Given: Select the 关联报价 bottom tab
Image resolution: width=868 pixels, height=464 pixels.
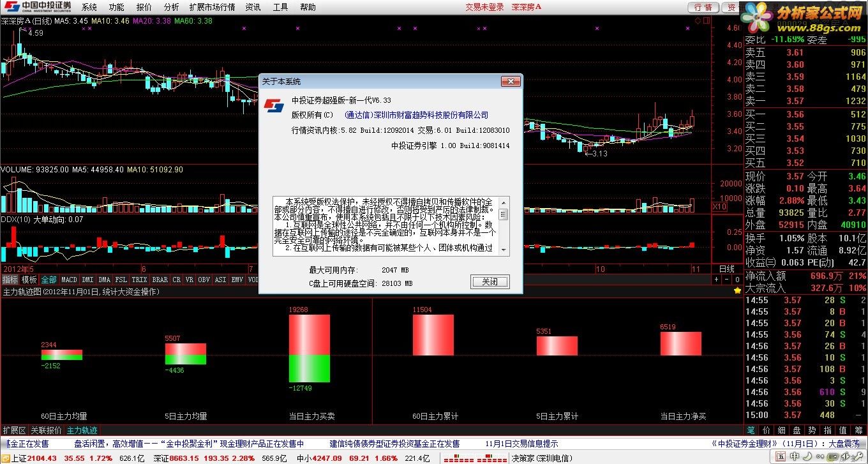Looking at the screenshot, I should 47,430.
